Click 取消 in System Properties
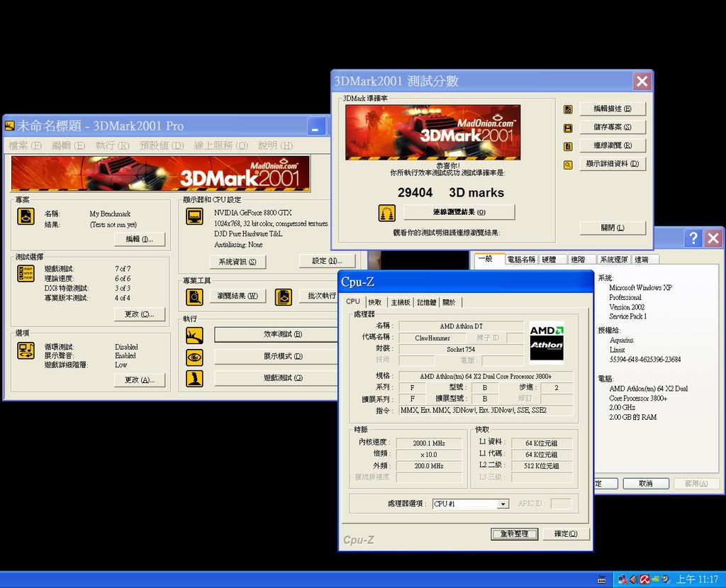726x588 pixels. pyautogui.click(x=646, y=483)
